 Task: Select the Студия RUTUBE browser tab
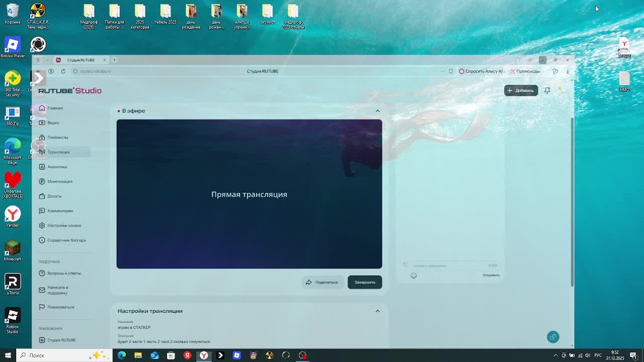point(80,60)
